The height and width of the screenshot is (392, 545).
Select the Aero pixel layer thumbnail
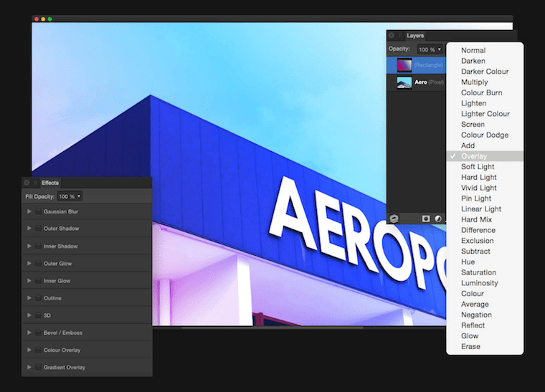[x=404, y=82]
